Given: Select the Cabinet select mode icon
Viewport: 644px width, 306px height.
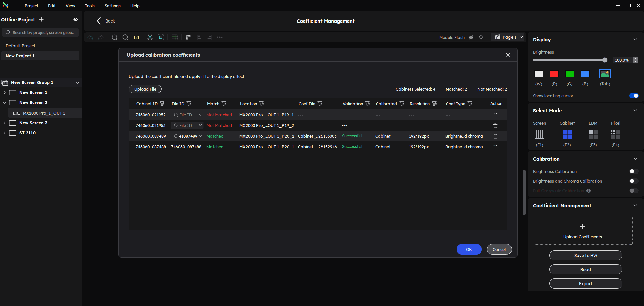Looking at the screenshot, I should [567, 134].
